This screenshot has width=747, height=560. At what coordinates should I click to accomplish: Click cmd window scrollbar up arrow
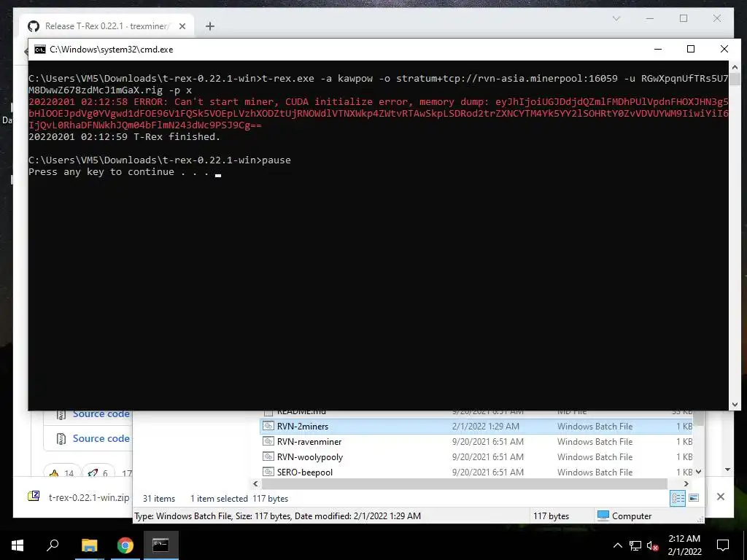coord(734,66)
